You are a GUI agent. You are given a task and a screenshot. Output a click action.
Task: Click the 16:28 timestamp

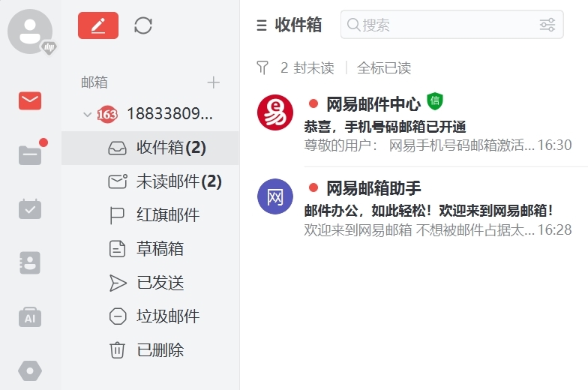[x=555, y=229]
